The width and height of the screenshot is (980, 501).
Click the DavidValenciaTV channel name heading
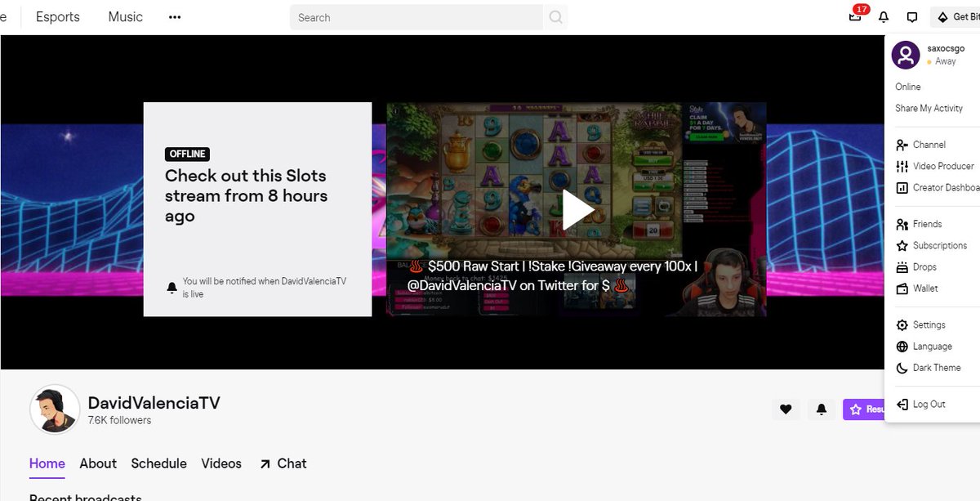tap(154, 403)
